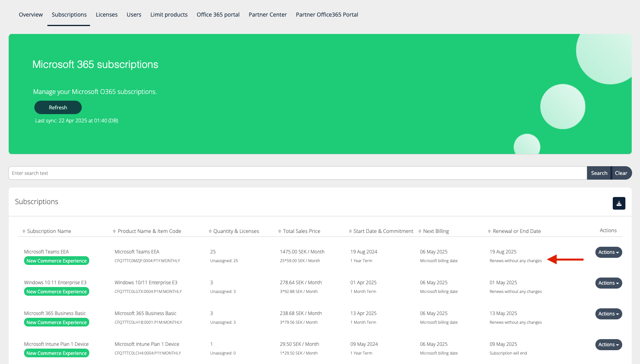Expand Actions menu for Windows 10/11 Enterprise E3
Screen dimensions: 640x364
608,283
